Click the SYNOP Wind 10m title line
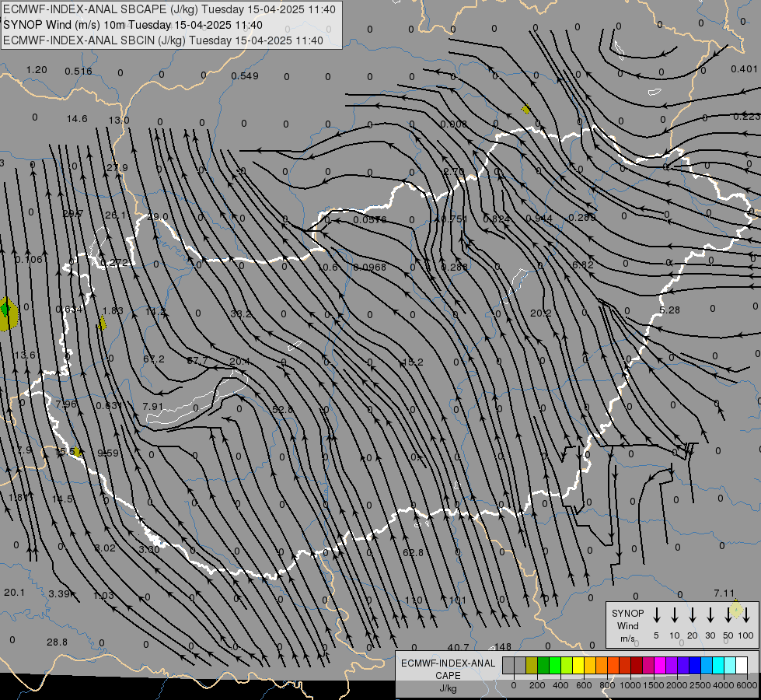Screen dimensions: 761x700 [x=133, y=25]
